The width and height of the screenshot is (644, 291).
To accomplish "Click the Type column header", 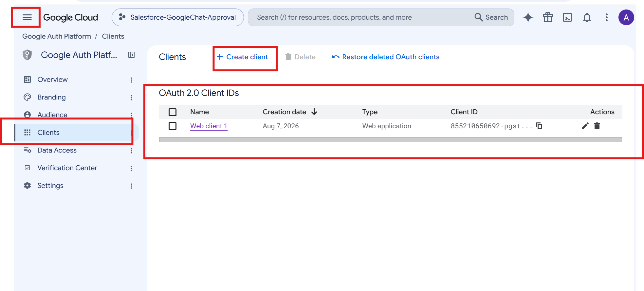I will tap(370, 112).
